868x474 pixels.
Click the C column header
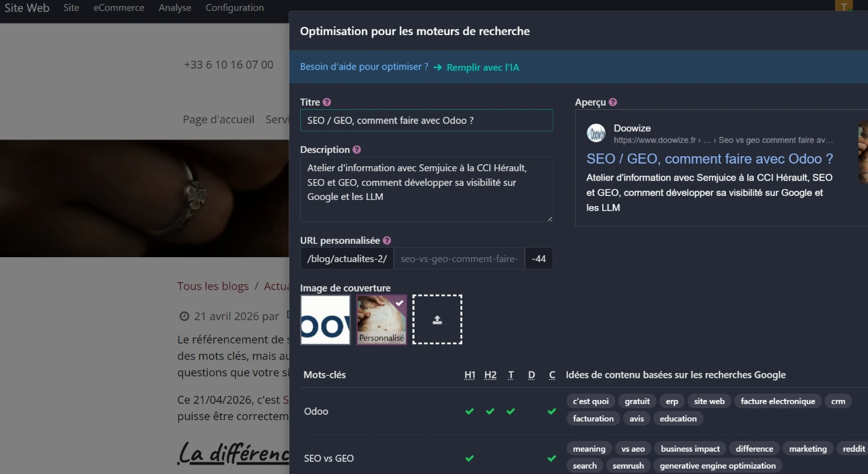point(552,375)
